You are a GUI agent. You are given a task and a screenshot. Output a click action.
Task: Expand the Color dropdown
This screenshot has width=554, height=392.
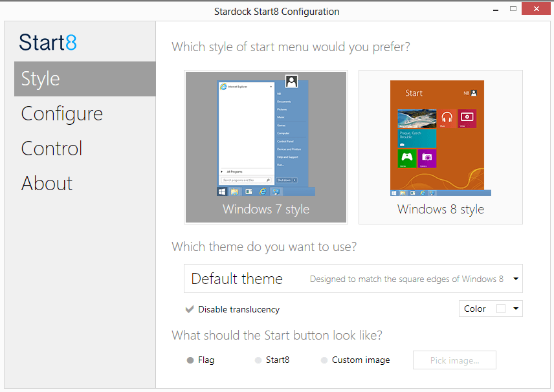click(x=516, y=309)
